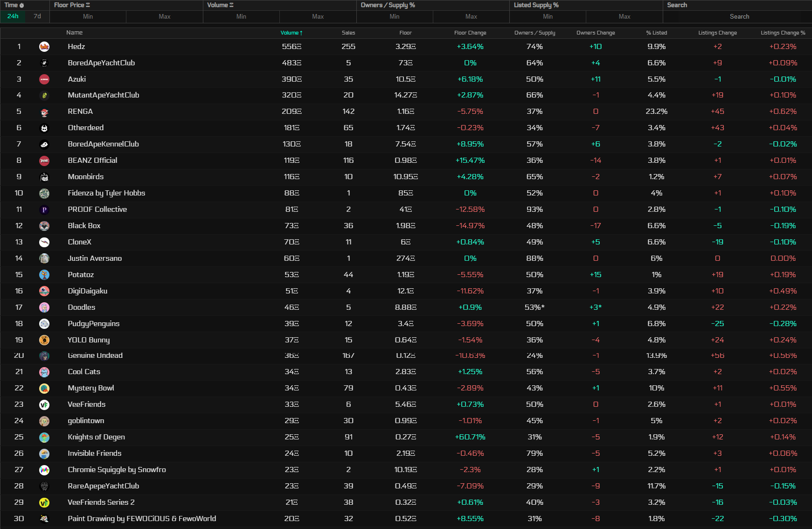Click Knights of Degen floor change "+60.71%"

click(x=470, y=437)
